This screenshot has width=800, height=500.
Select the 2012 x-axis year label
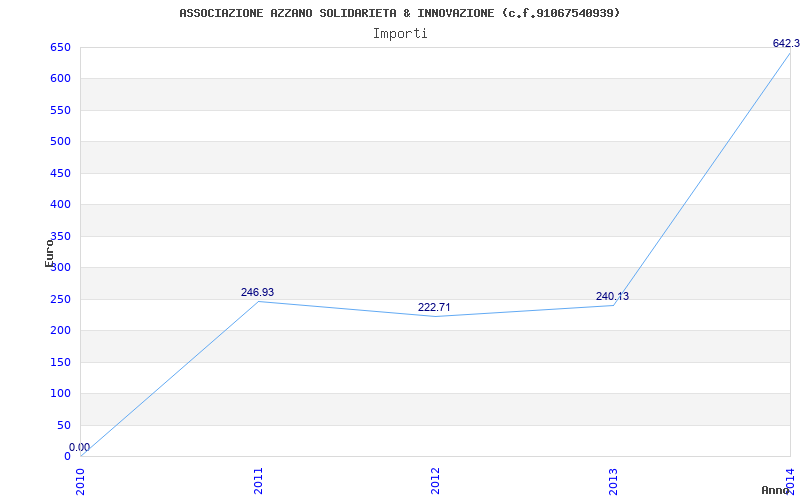click(436, 480)
